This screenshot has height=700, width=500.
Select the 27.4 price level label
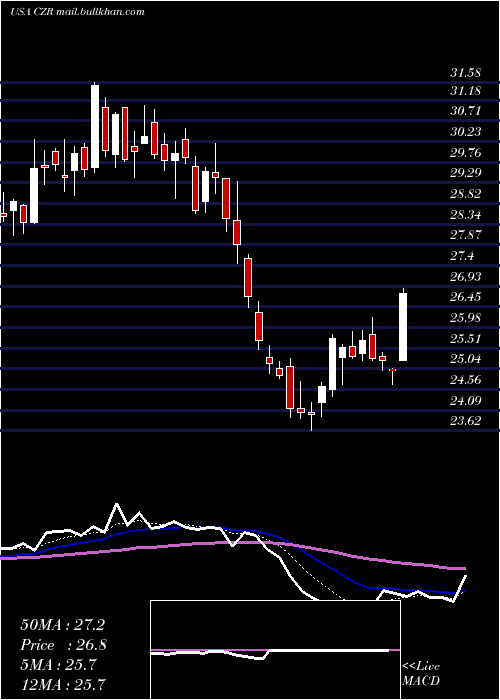point(462,256)
